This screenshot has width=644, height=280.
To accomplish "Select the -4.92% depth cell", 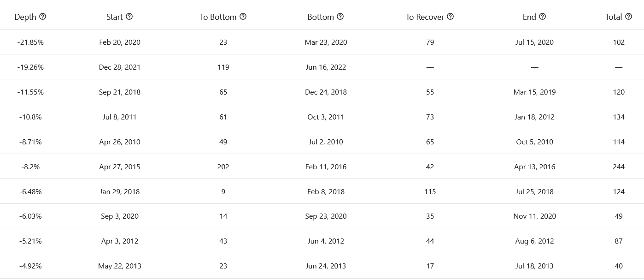I will (x=30, y=266).
